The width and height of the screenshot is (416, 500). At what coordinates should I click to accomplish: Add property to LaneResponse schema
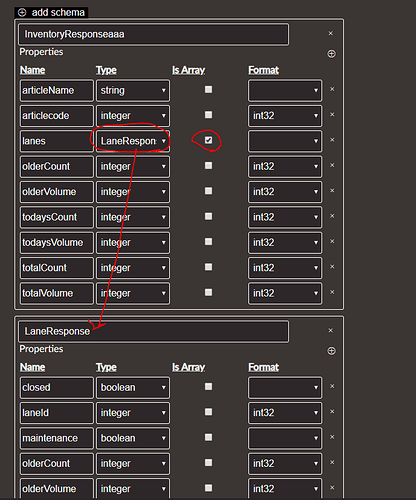(331, 351)
